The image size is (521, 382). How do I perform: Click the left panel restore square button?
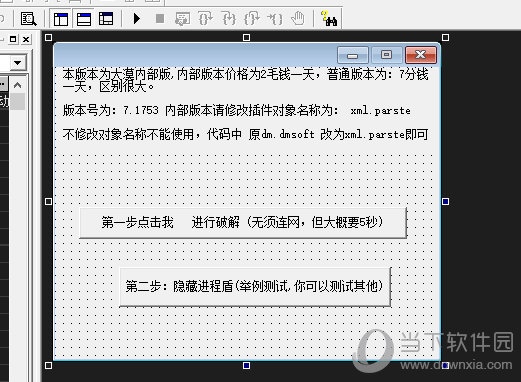(x=13, y=39)
